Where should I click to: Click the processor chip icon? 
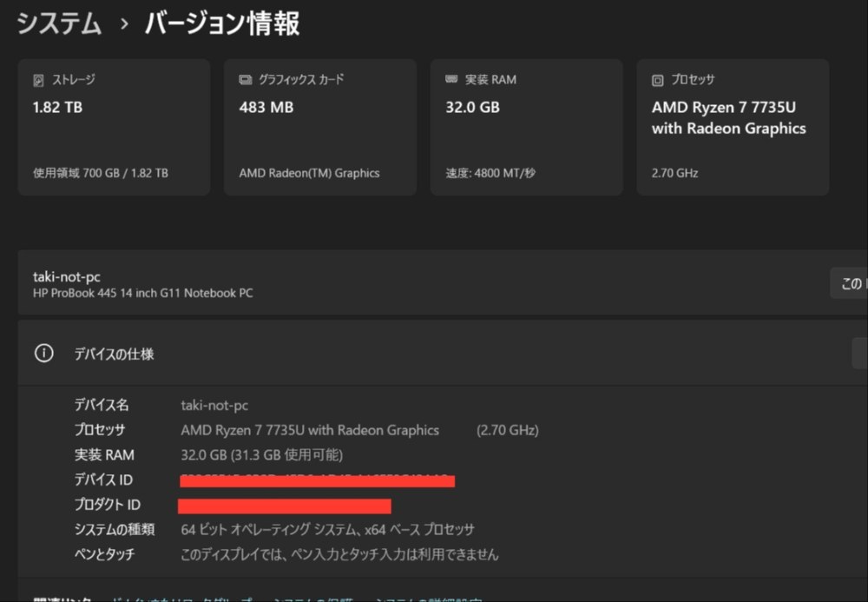657,80
